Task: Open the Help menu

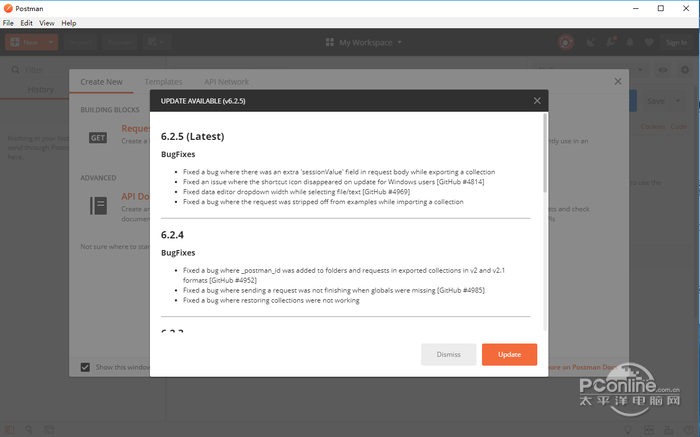Action: [x=69, y=23]
